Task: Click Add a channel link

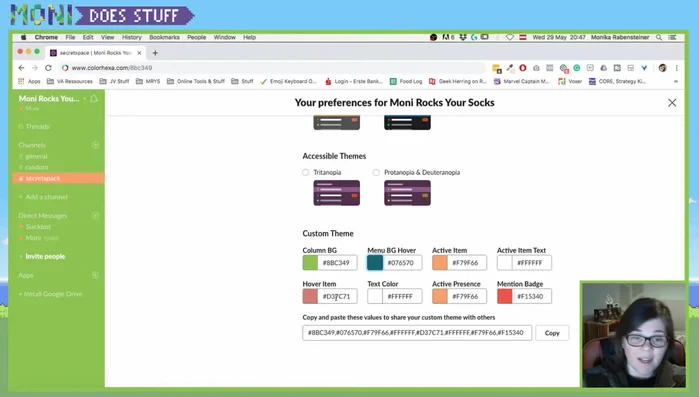Action: (x=46, y=197)
